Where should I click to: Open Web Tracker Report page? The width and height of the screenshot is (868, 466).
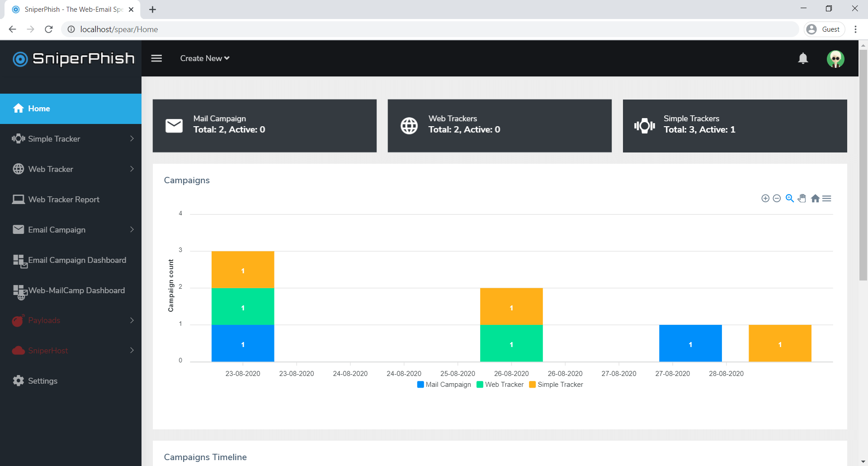point(71,200)
